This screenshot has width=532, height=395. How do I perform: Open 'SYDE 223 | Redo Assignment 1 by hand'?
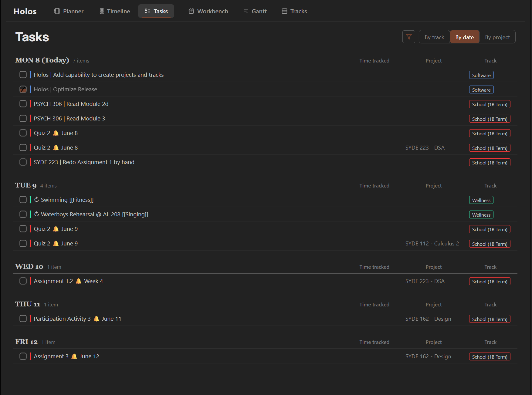[84, 162]
